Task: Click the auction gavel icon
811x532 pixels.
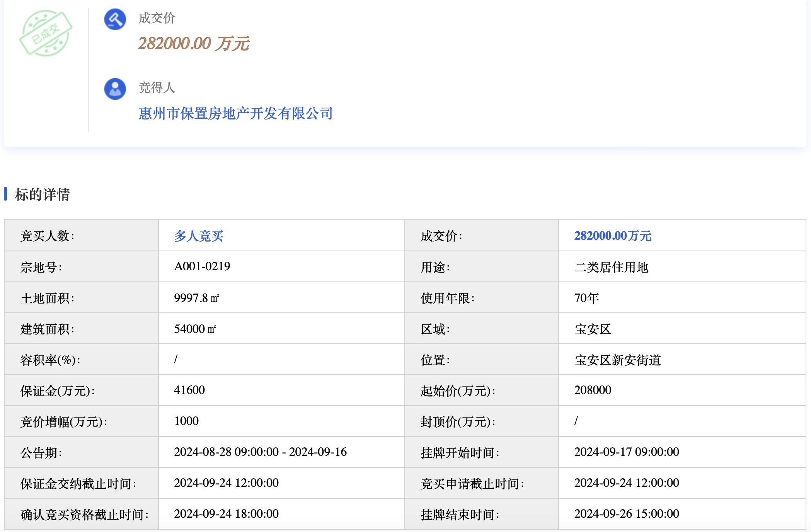Action: [x=115, y=19]
